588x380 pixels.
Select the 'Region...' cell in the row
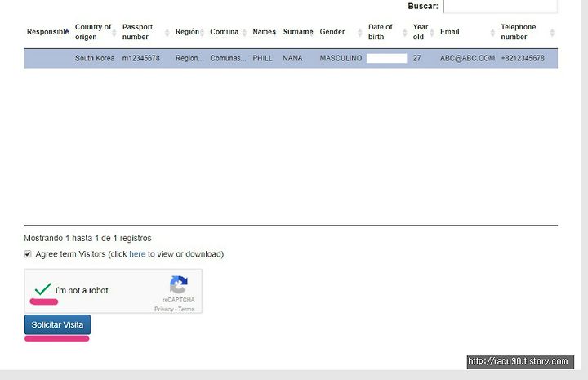(189, 58)
